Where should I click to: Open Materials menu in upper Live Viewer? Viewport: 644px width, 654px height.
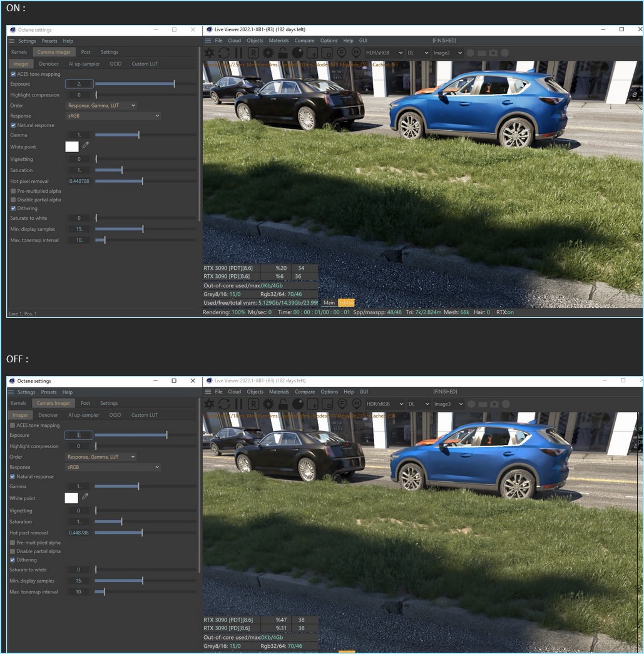coord(279,41)
